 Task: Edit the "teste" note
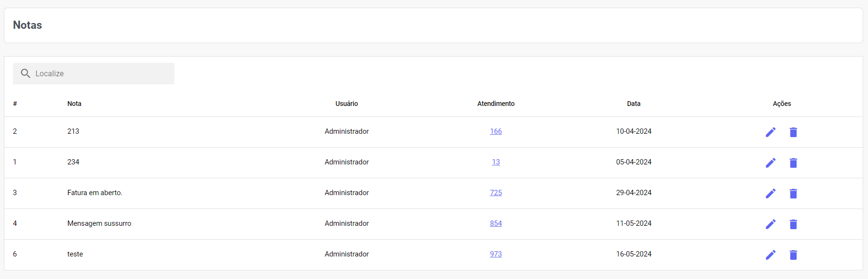(x=770, y=255)
